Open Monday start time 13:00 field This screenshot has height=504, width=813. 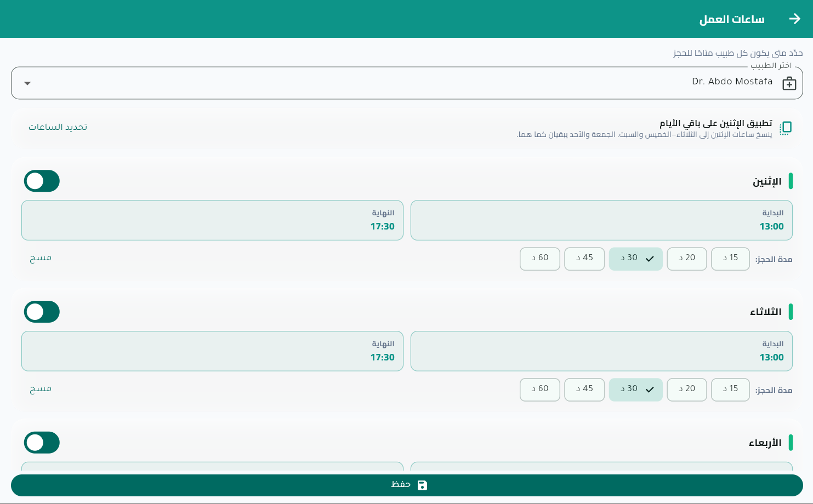[x=601, y=220]
